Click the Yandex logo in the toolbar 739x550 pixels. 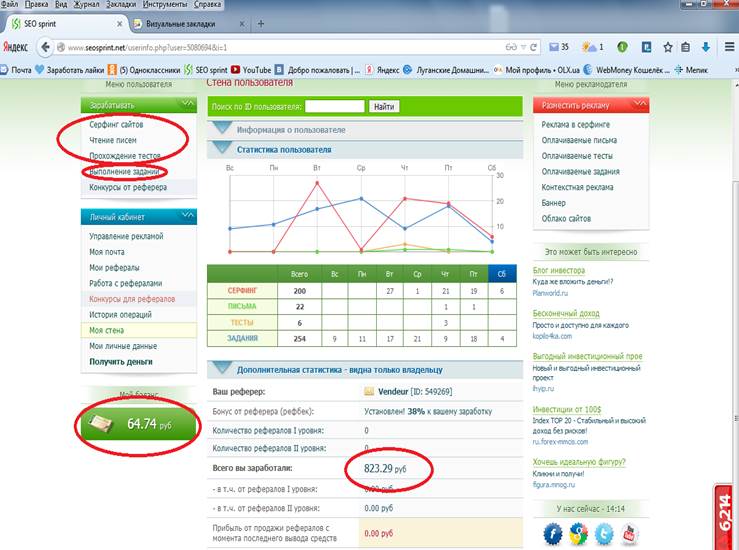point(15,47)
